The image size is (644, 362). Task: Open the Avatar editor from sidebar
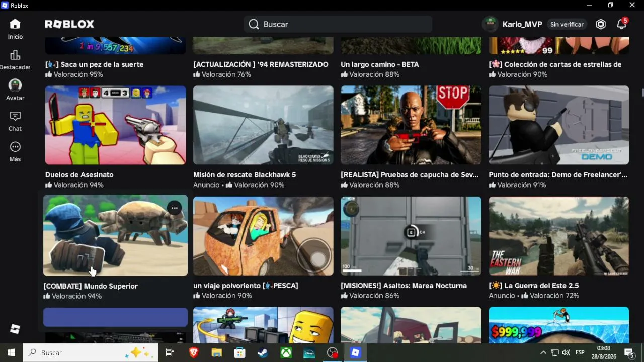[15, 90]
